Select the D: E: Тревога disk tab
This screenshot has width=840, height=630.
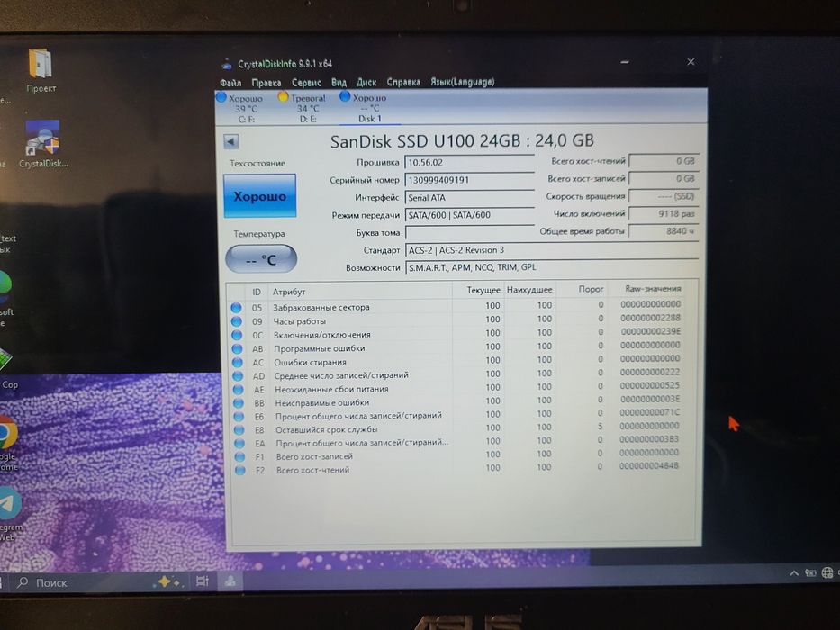[x=308, y=109]
